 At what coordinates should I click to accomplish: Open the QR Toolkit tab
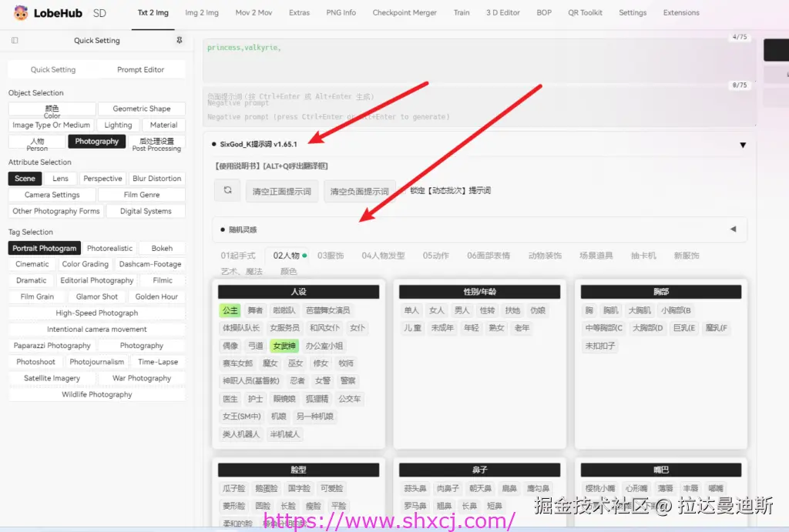point(585,12)
